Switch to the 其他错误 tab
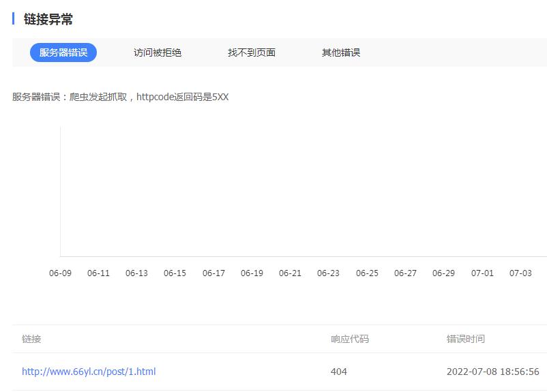The height and width of the screenshot is (392, 547). click(x=341, y=52)
